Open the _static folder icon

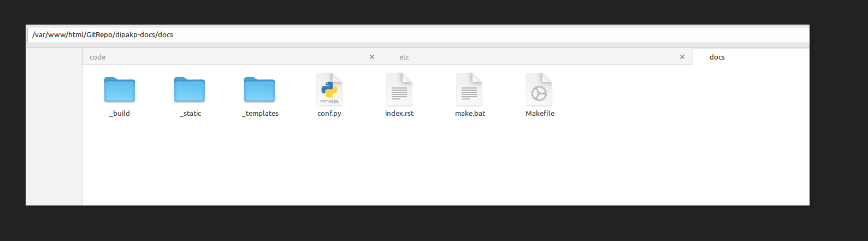190,90
